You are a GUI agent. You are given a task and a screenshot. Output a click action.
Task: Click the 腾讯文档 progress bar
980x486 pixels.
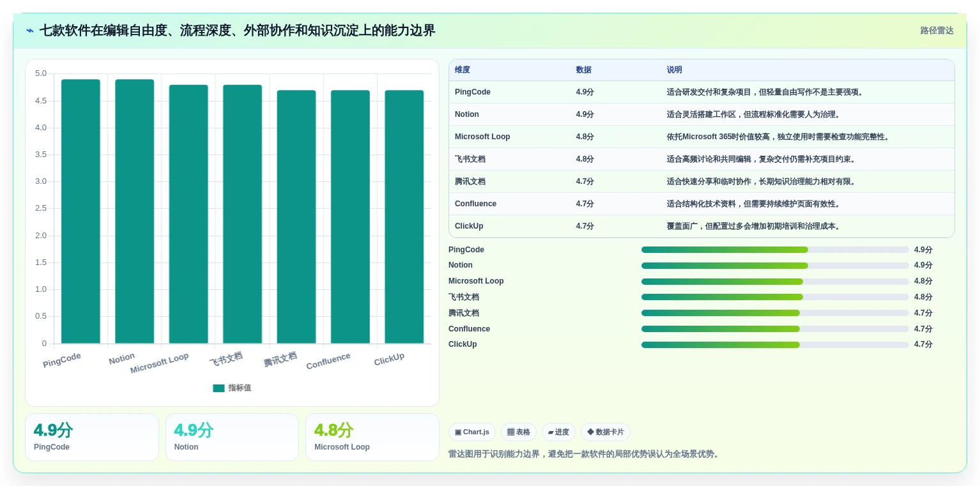point(775,313)
